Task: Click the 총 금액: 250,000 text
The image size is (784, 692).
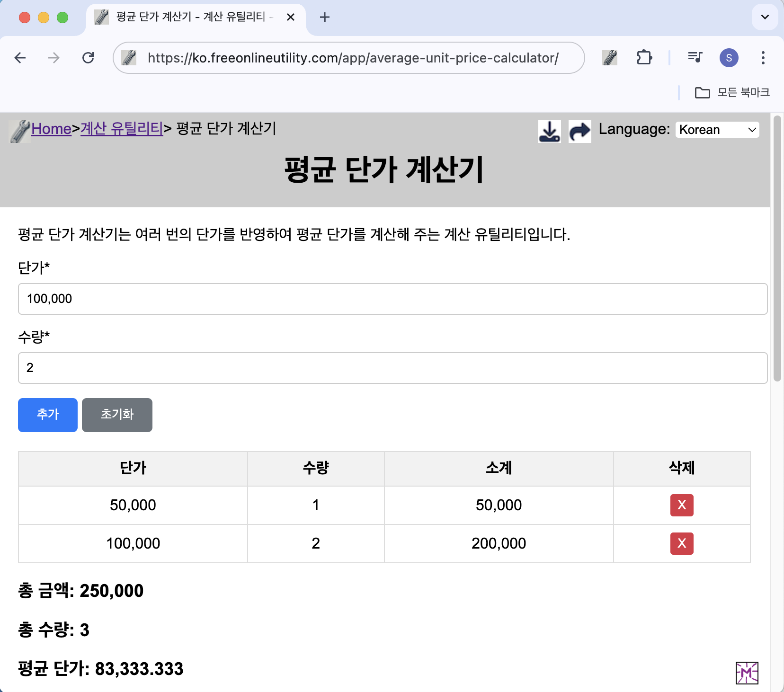Action: (80, 591)
